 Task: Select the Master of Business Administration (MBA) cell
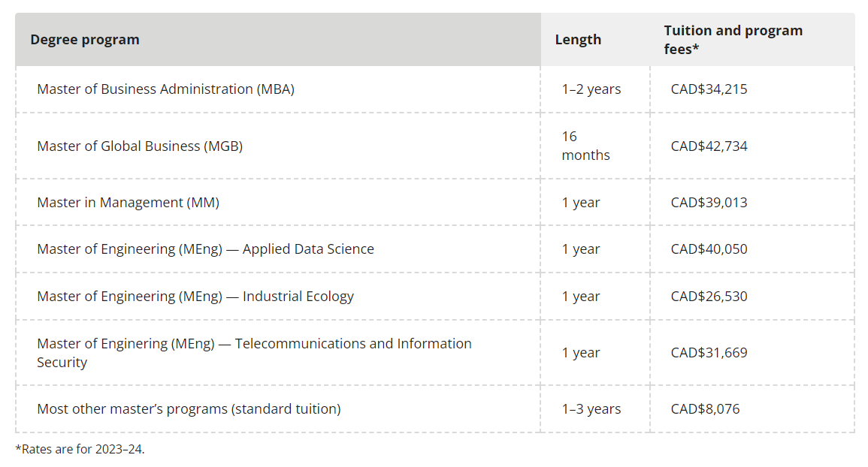click(165, 89)
